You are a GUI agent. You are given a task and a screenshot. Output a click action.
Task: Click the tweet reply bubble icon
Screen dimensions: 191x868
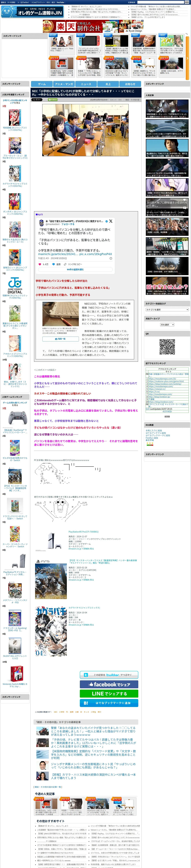click(53, 264)
